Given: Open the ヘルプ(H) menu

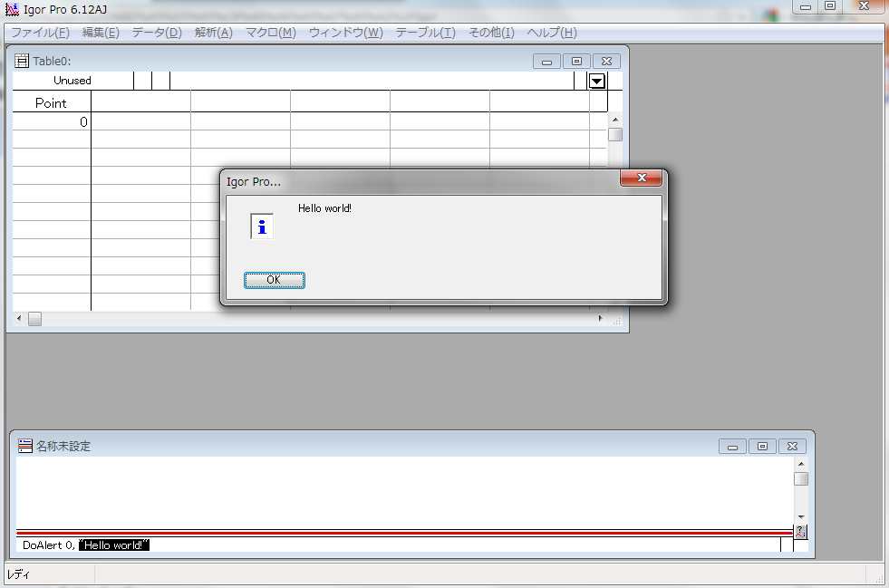Looking at the screenshot, I should pyautogui.click(x=551, y=33).
